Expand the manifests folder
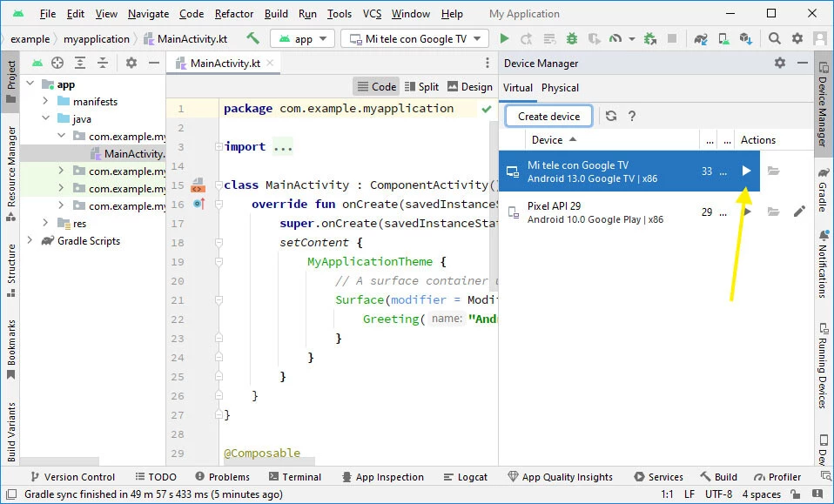This screenshot has height=504, width=834. [x=46, y=101]
